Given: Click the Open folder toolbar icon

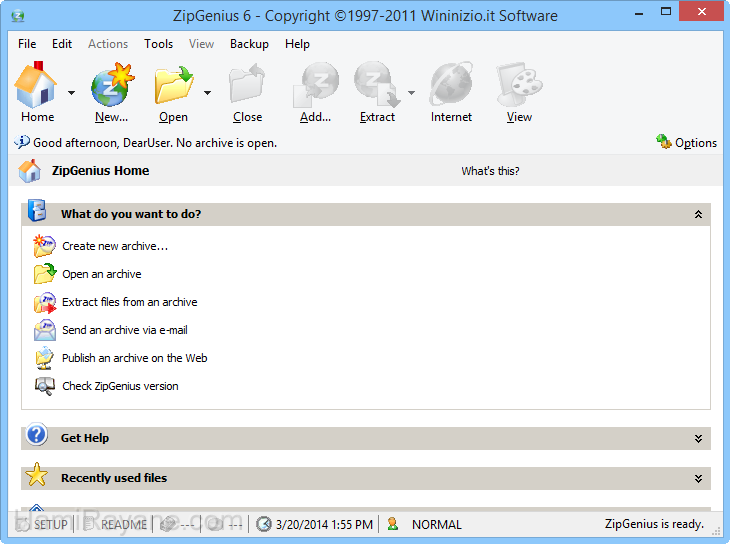Looking at the screenshot, I should point(174,86).
